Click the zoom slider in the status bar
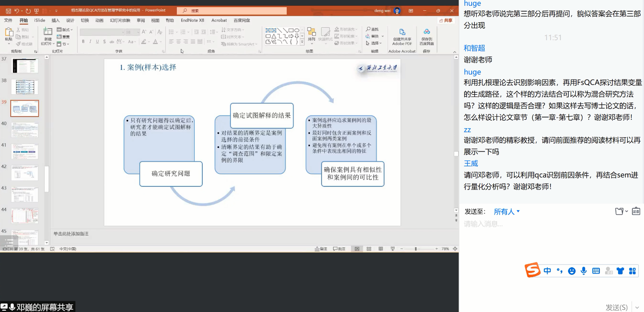 tap(416, 249)
